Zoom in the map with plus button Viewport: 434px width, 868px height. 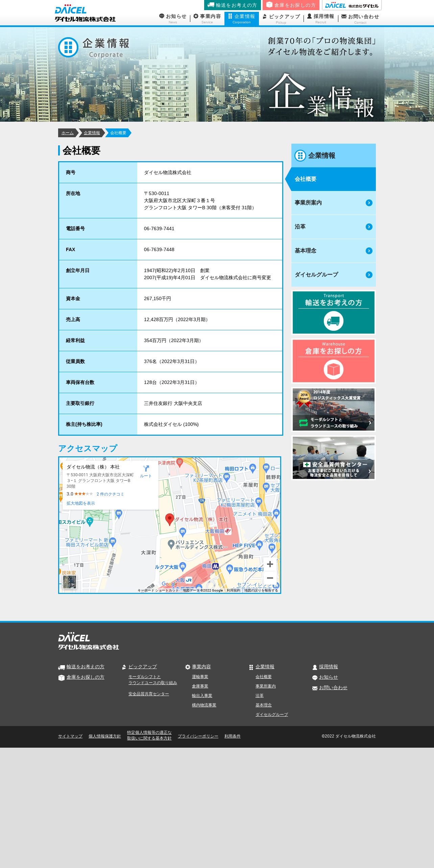(270, 564)
